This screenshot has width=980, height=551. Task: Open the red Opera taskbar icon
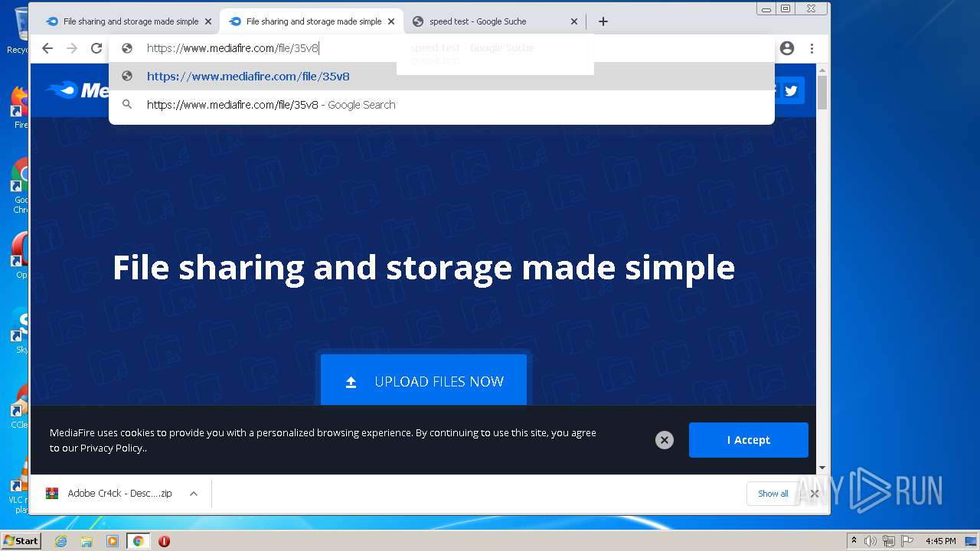pyautogui.click(x=164, y=541)
